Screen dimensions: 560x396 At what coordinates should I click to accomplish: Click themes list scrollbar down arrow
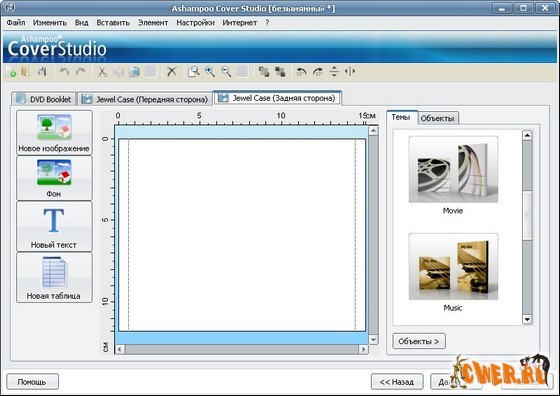527,319
